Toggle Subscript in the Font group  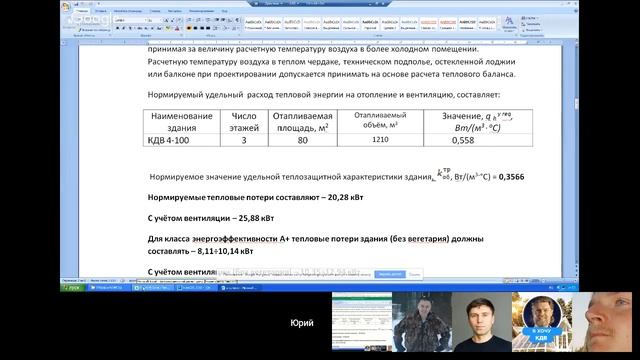(x=146, y=28)
